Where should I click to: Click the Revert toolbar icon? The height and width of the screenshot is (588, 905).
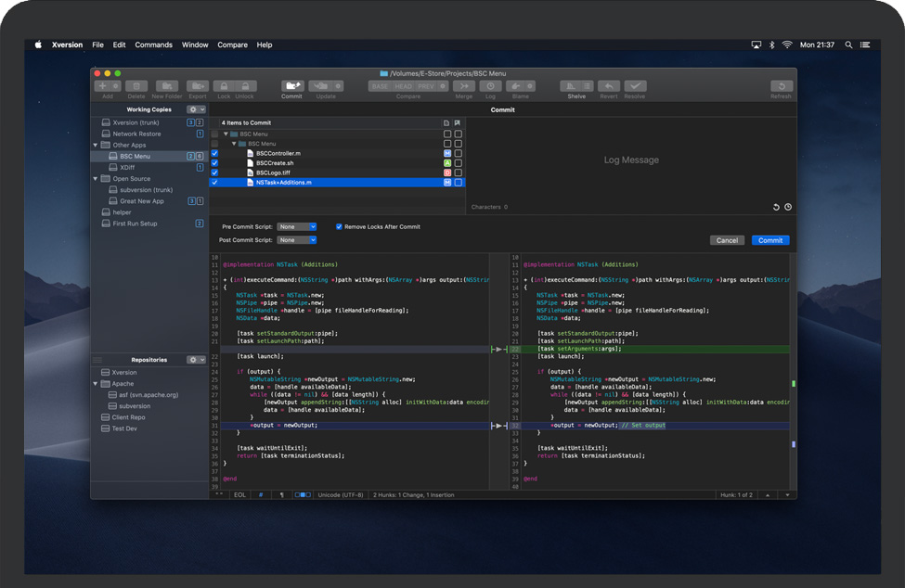pos(609,86)
